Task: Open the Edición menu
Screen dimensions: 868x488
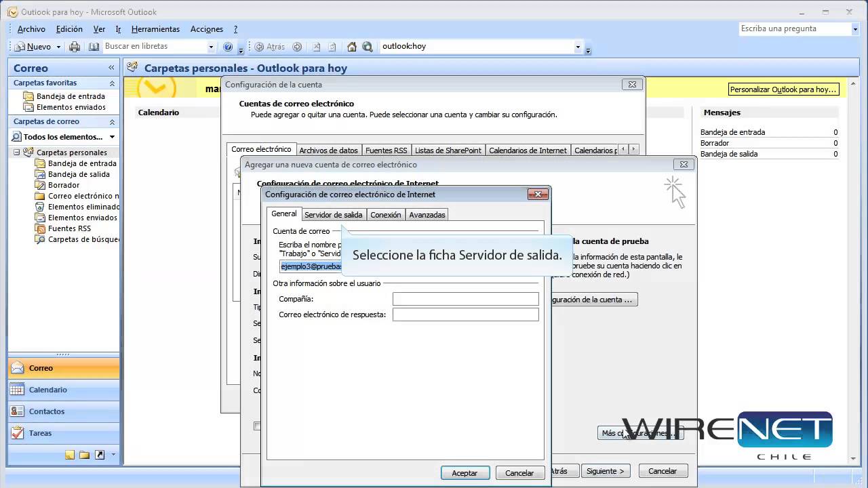Action: point(69,29)
